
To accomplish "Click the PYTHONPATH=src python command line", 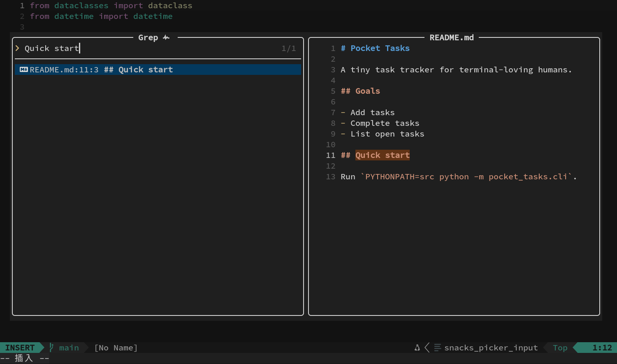I will tap(459, 176).
